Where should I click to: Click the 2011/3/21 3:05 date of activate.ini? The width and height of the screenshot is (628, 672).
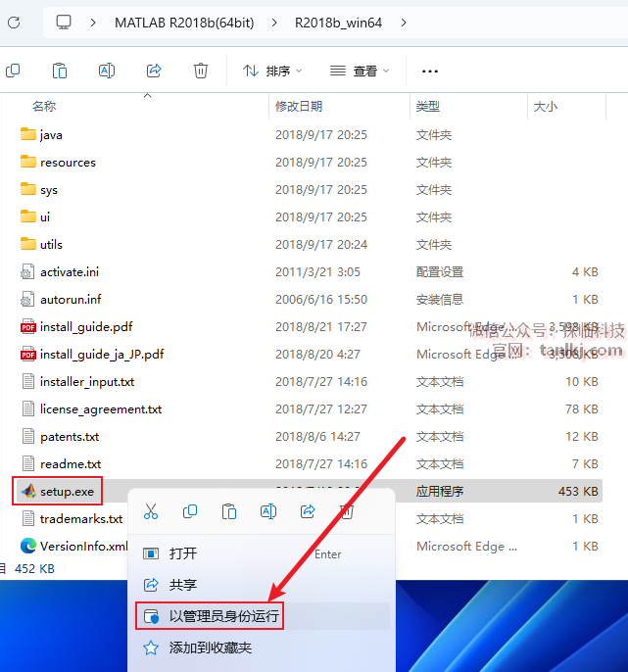(317, 272)
